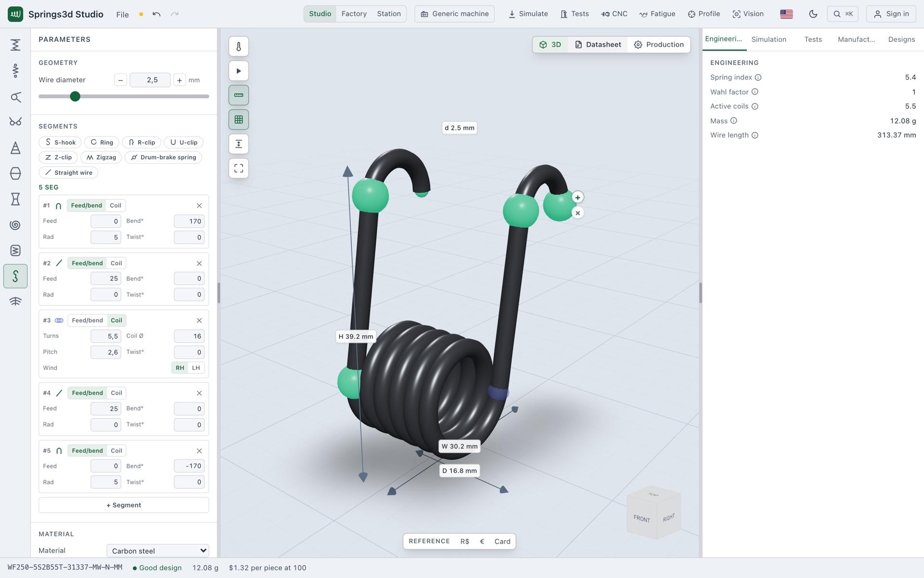
Task: Decrease wire diameter with minus button
Action: 120,80
